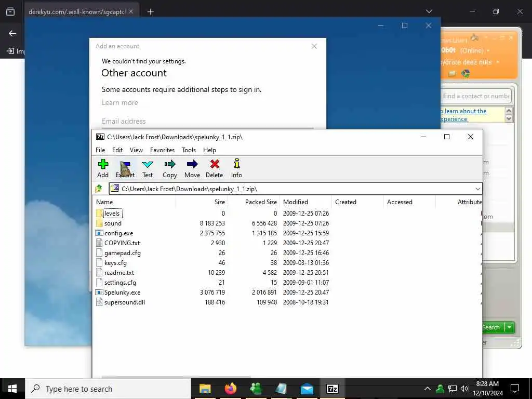Viewport: 532px width, 399px height.
Task: Select config.exe in the file list
Action: 119,233
